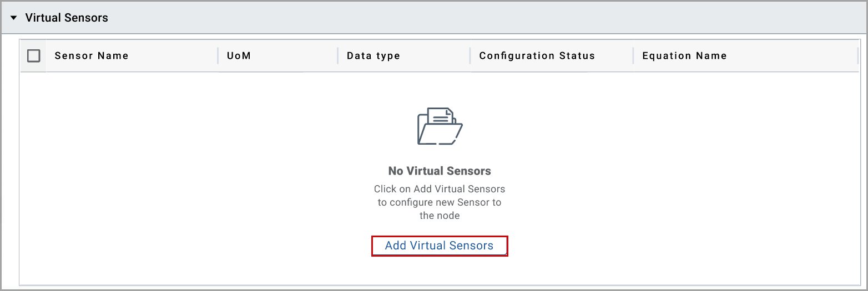This screenshot has width=868, height=291.
Task: Tick the select-all checkbox in table header
Action: 34,55
